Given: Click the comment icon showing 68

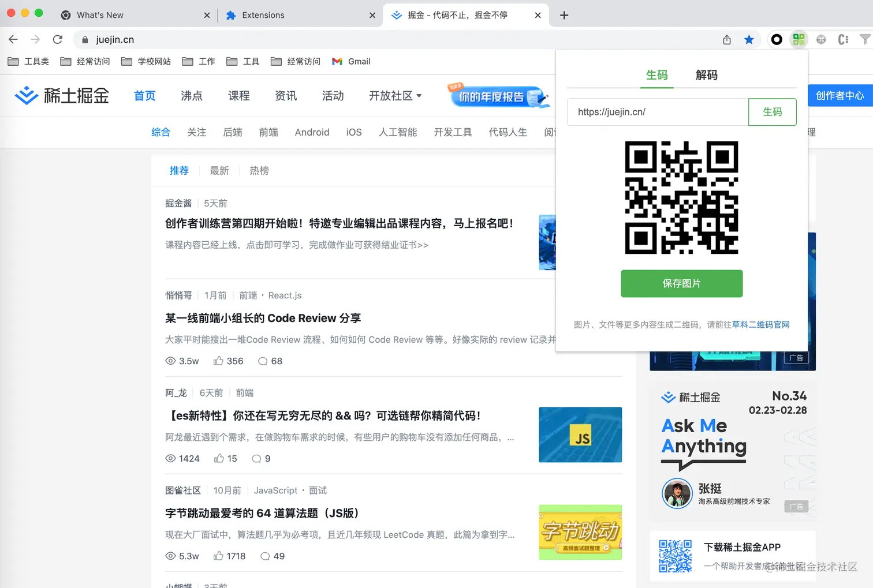Looking at the screenshot, I should click(x=263, y=361).
